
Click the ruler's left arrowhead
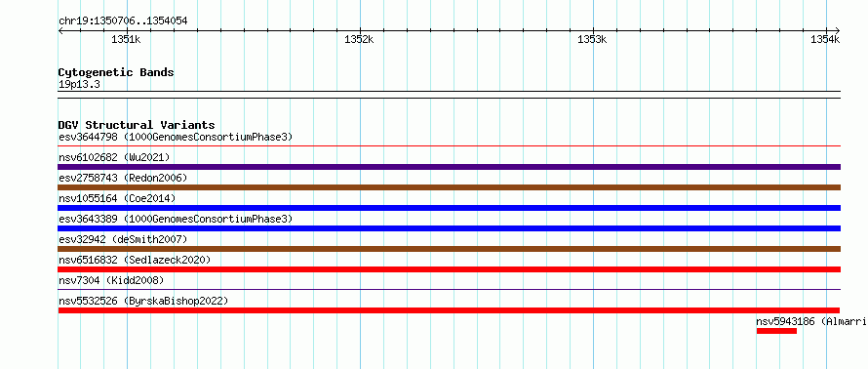point(60,30)
